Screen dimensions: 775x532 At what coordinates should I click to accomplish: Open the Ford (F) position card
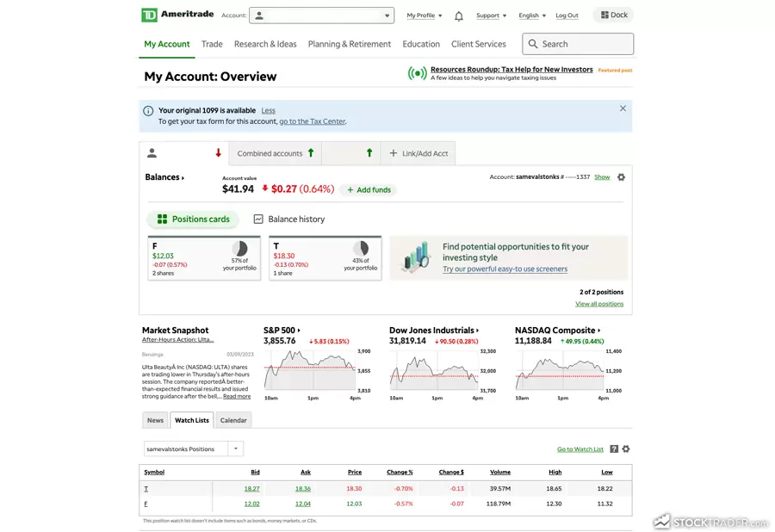click(203, 258)
